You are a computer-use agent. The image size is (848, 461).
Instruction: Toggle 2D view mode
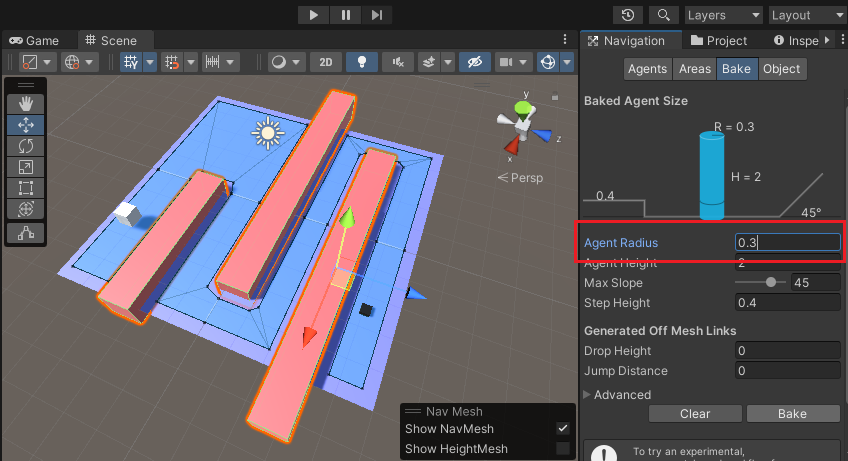click(x=326, y=62)
